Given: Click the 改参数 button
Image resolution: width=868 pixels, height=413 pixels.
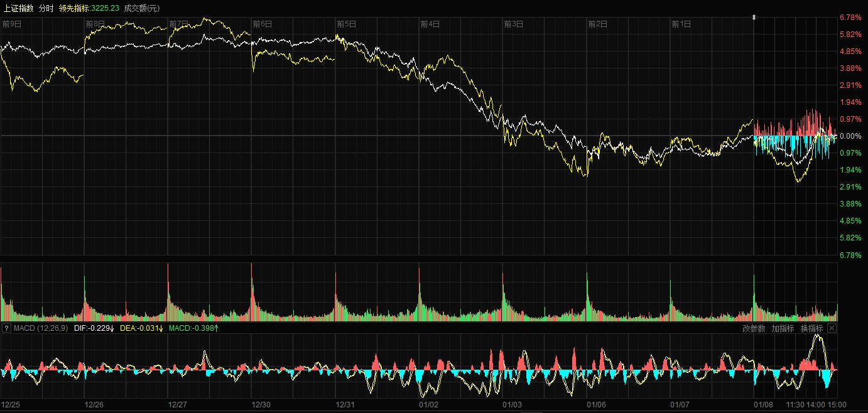Looking at the screenshot, I should point(754,328).
